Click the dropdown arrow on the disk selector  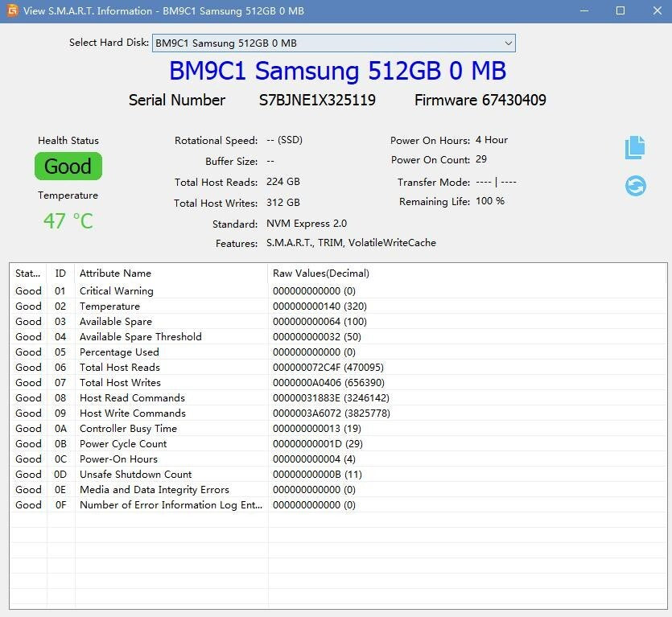(x=508, y=43)
